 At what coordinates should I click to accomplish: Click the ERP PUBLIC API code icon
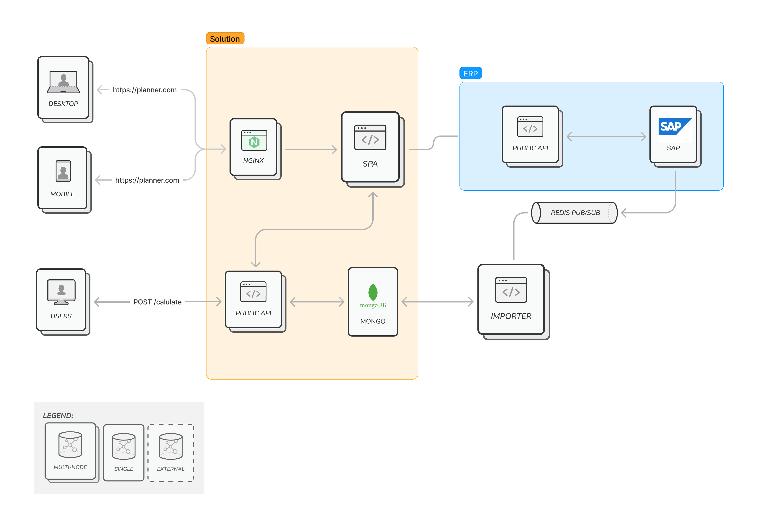pos(530,127)
